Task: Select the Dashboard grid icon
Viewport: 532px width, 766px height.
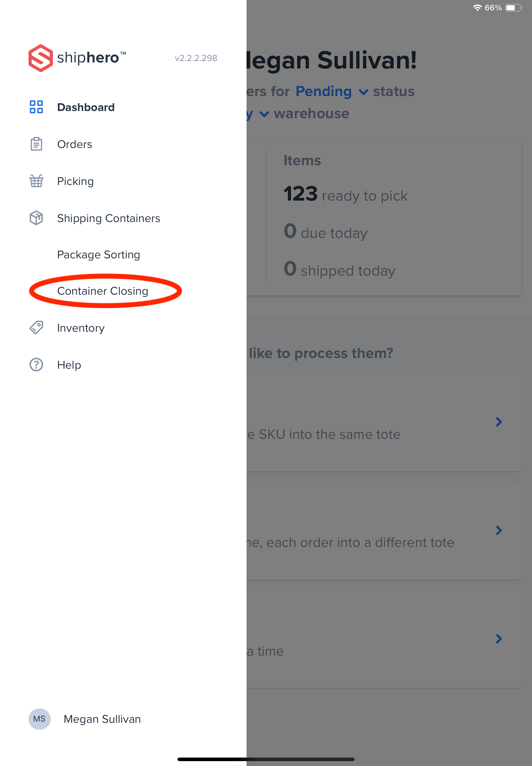Action: click(x=36, y=107)
